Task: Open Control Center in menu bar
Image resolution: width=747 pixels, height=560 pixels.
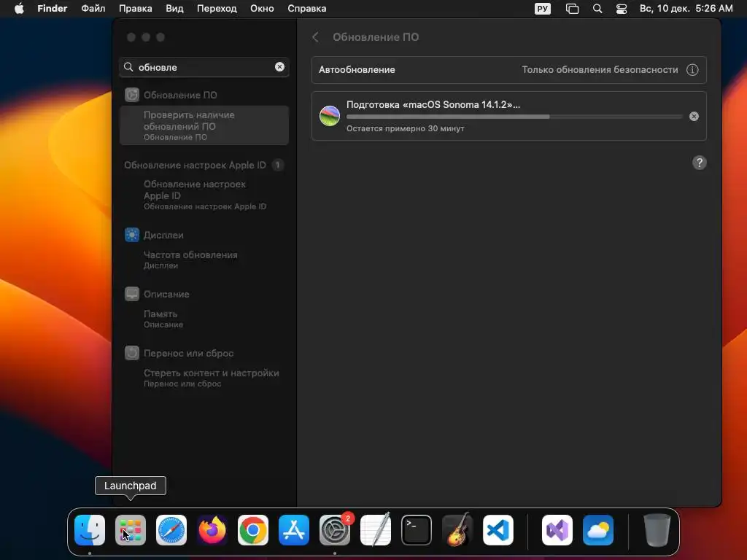Action: [x=622, y=9]
